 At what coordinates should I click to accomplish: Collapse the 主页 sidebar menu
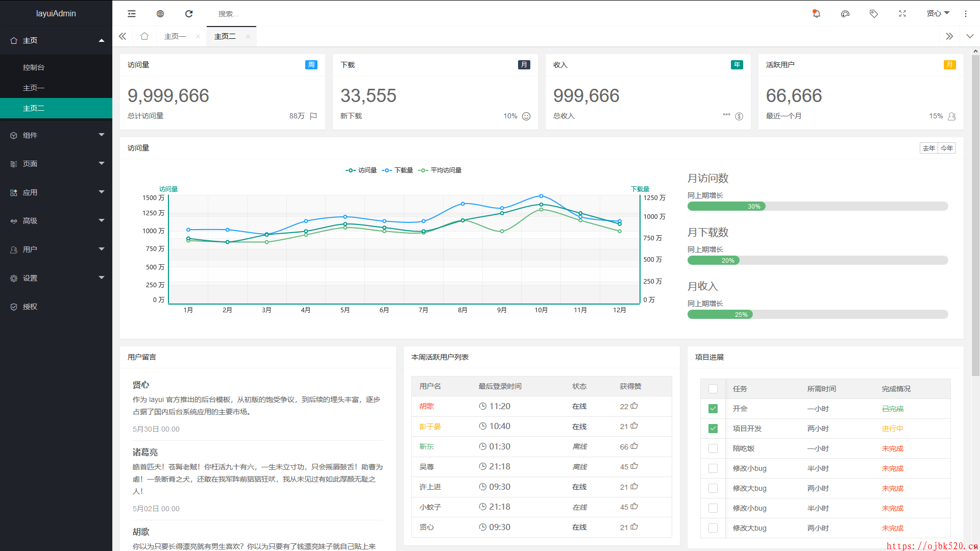(56, 40)
